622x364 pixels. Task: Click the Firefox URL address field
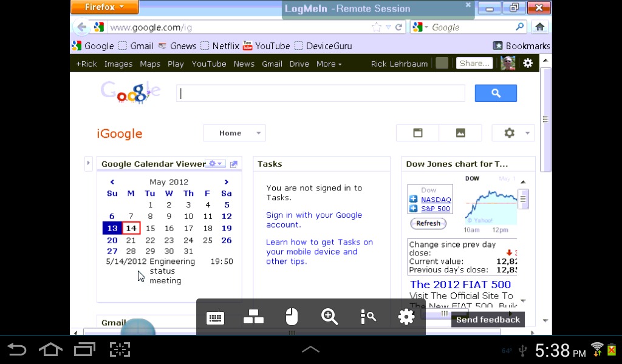pyautogui.click(x=238, y=27)
